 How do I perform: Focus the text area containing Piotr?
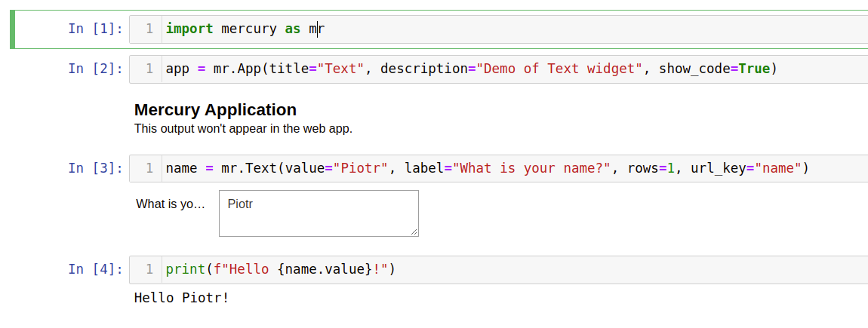[318, 213]
